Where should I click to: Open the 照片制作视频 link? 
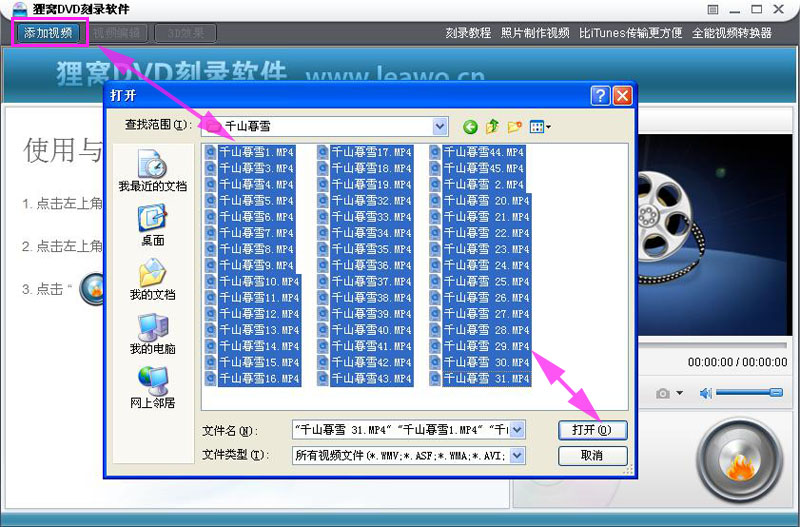click(535, 33)
